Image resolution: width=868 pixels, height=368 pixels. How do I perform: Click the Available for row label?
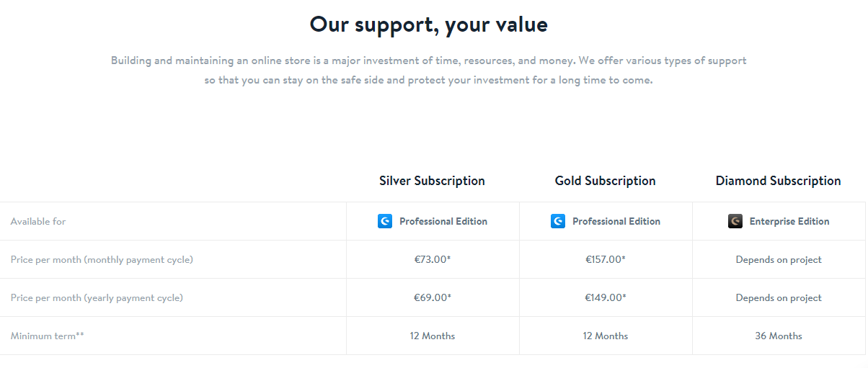pyautogui.click(x=38, y=222)
